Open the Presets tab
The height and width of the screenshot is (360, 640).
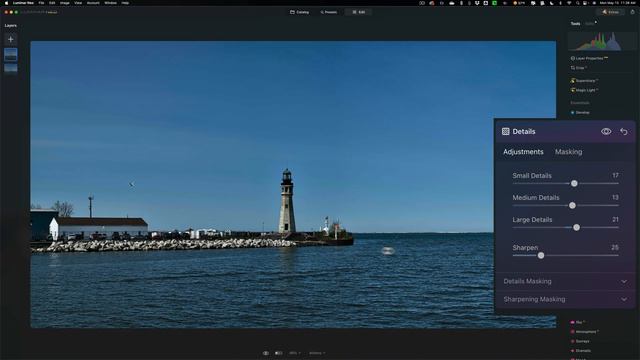(x=329, y=12)
